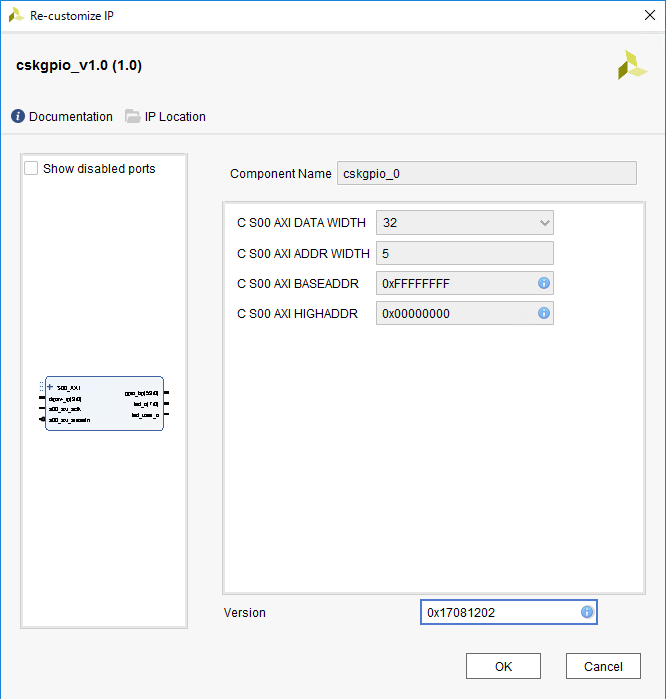Click the C S00 AXI ADDR WIDTH field
This screenshot has width=666, height=699.
[x=464, y=253]
